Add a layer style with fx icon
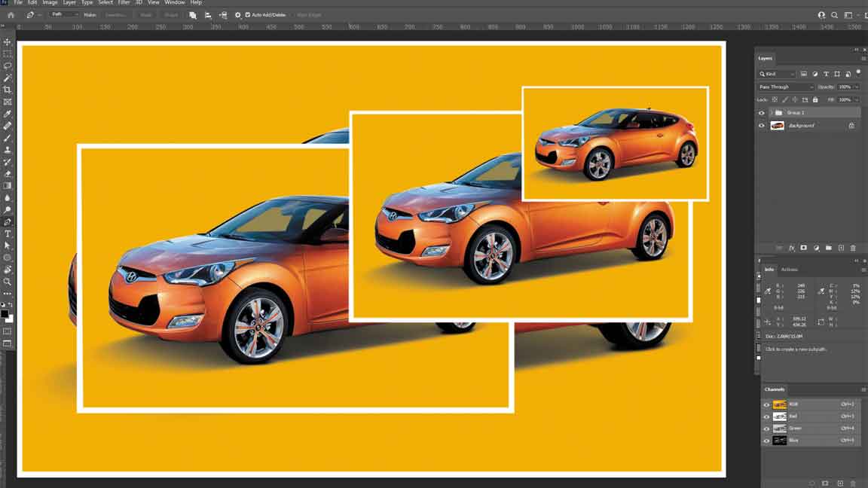This screenshot has height=488, width=868. pos(792,248)
